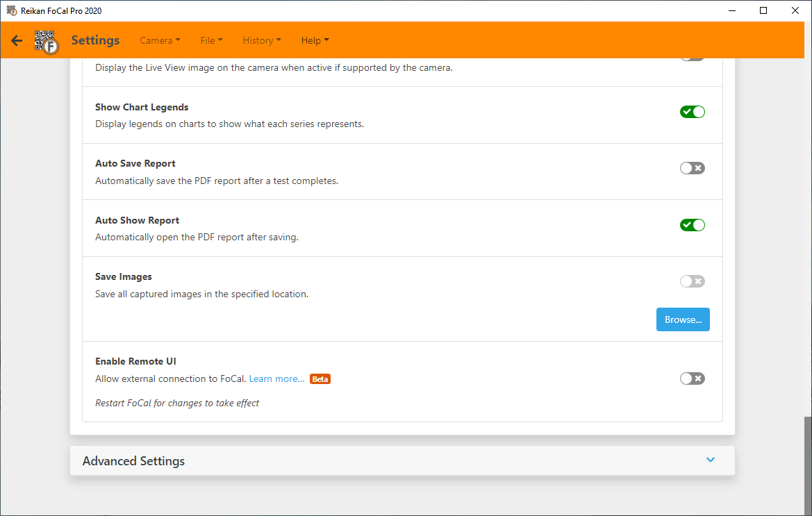The height and width of the screenshot is (516, 812).
Task: Open the Learn more... link
Action: click(x=276, y=379)
